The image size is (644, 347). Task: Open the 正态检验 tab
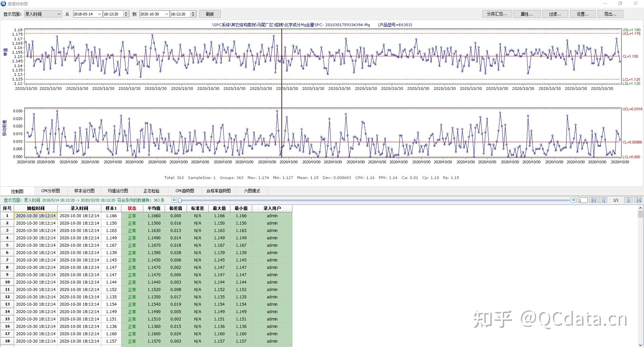(x=151, y=191)
